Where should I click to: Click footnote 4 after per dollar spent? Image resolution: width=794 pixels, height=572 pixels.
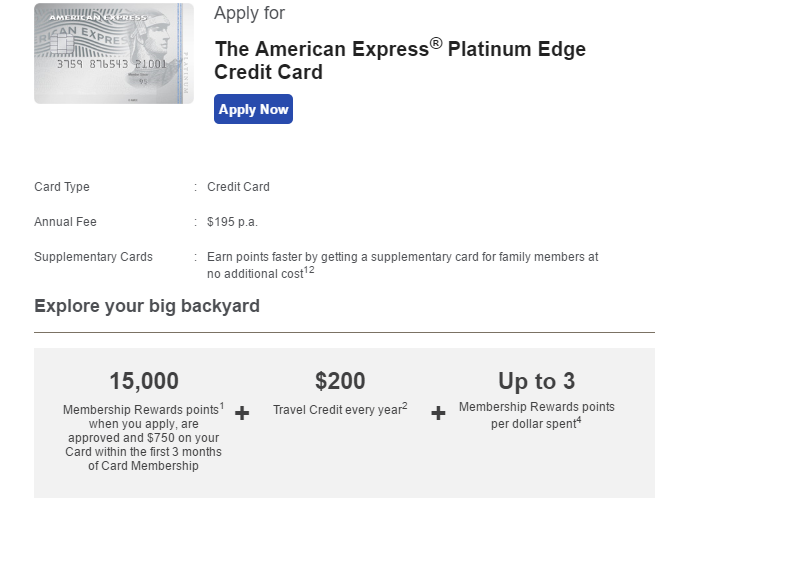[x=579, y=420]
